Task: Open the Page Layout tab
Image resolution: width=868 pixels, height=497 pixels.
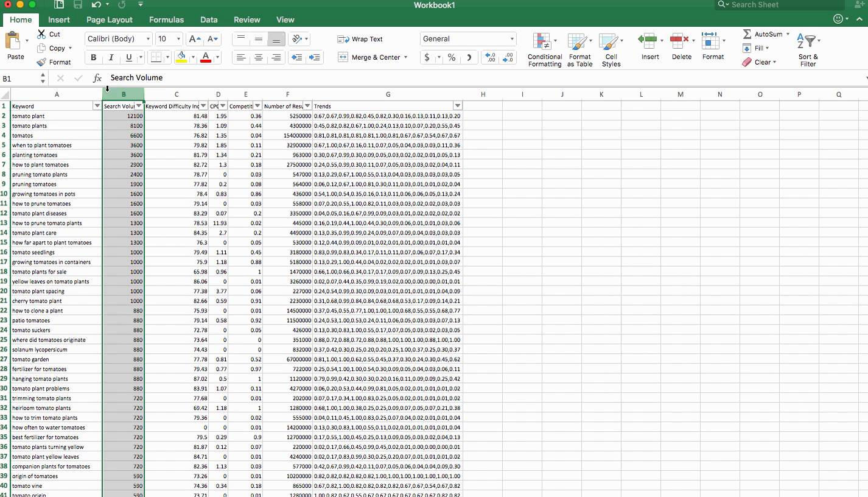Action: click(x=110, y=19)
